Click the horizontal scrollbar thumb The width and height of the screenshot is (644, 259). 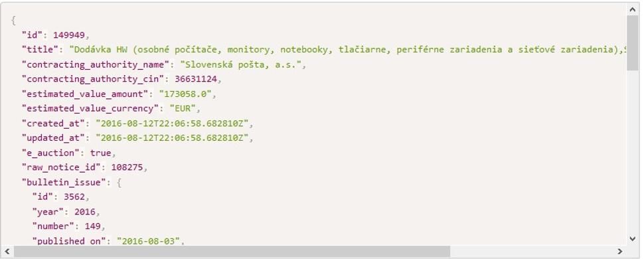(232, 251)
